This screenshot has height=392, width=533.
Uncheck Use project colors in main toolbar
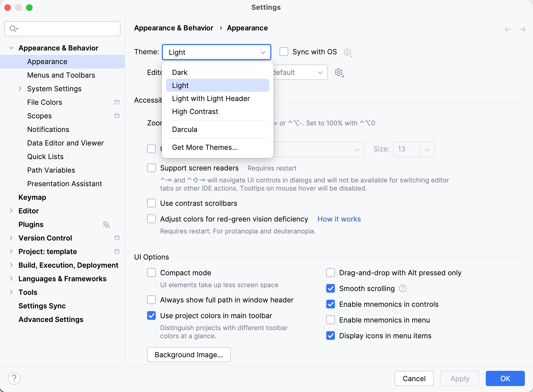click(151, 315)
